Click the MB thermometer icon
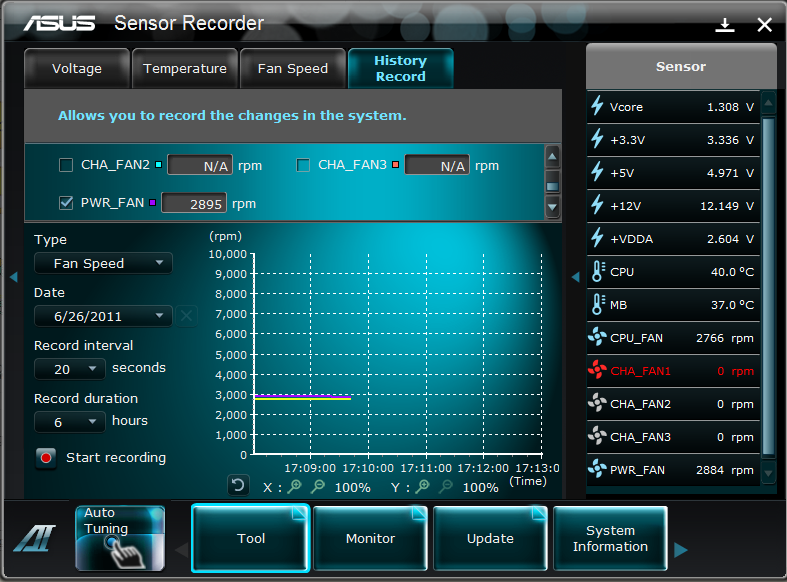 597,305
